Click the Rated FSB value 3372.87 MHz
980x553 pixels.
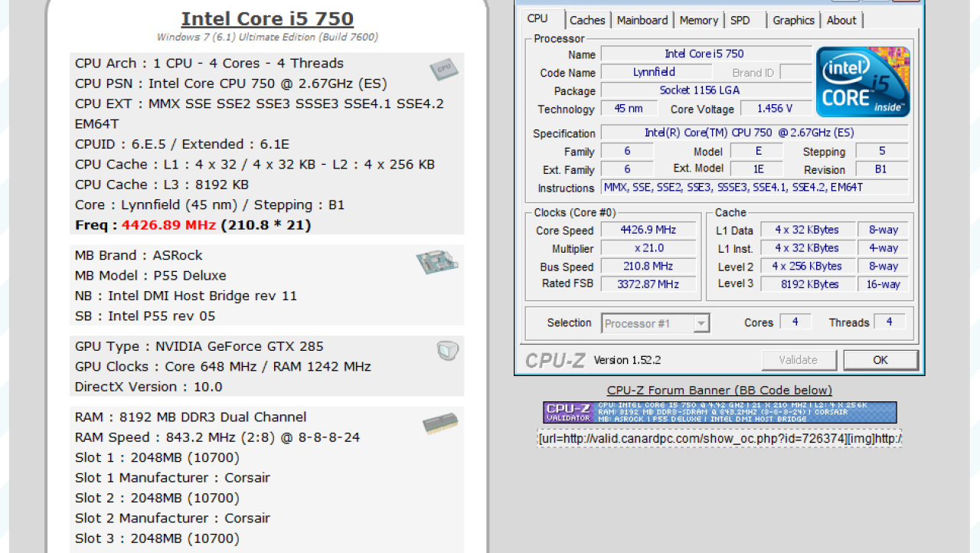click(x=648, y=284)
